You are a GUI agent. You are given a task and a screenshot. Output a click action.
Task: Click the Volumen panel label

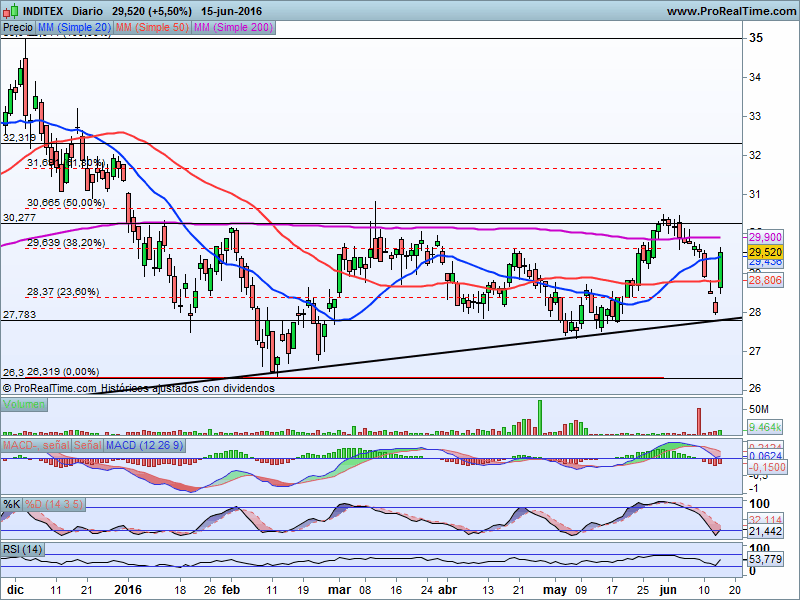tap(24, 405)
